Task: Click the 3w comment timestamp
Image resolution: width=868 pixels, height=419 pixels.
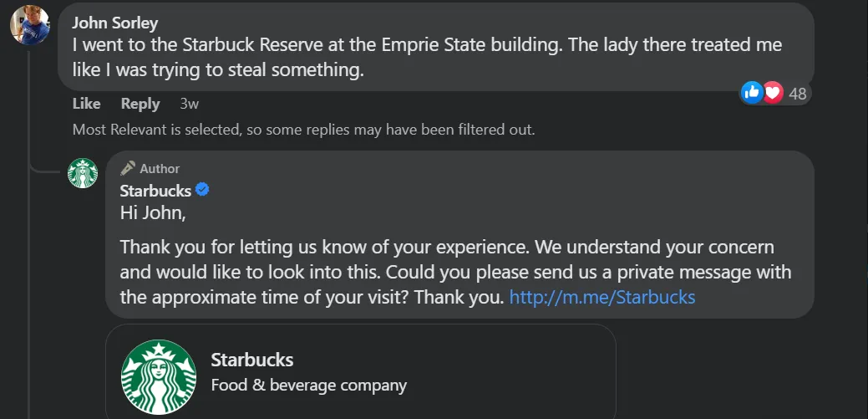Action: [x=190, y=104]
